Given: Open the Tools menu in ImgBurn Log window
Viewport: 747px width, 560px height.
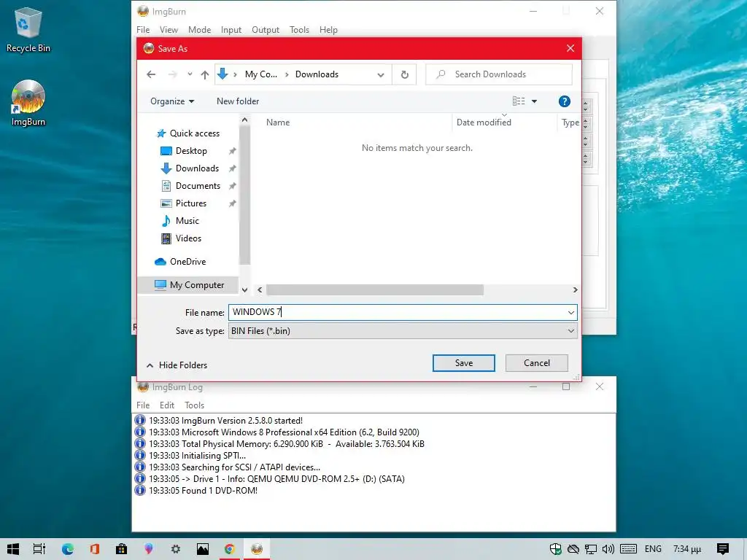Looking at the screenshot, I should (x=194, y=405).
